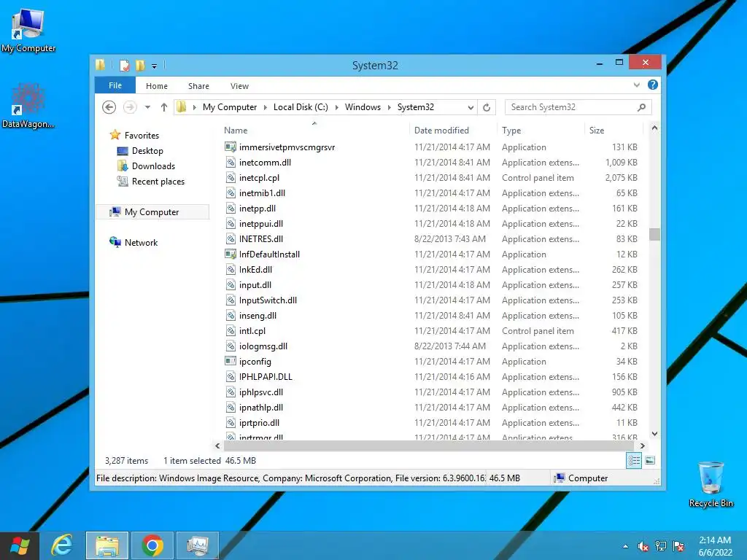Switch to the View ribbon tab
The width and height of the screenshot is (747, 560).
pyautogui.click(x=239, y=86)
